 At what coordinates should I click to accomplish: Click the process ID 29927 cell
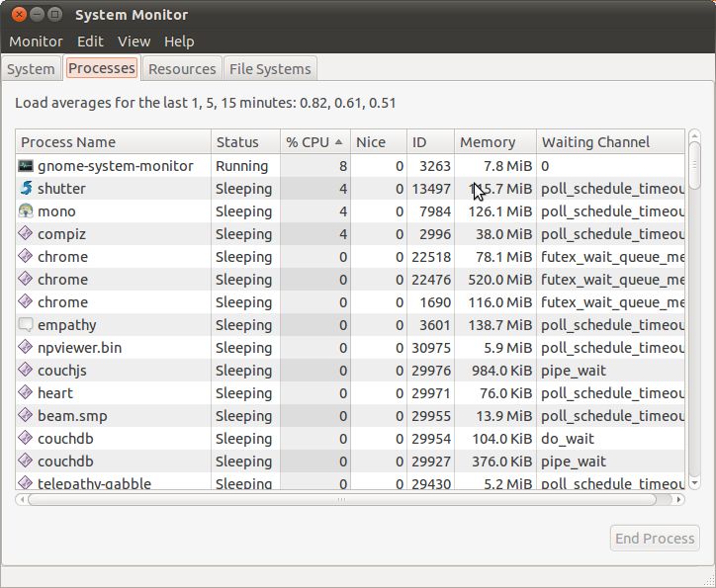click(431, 462)
